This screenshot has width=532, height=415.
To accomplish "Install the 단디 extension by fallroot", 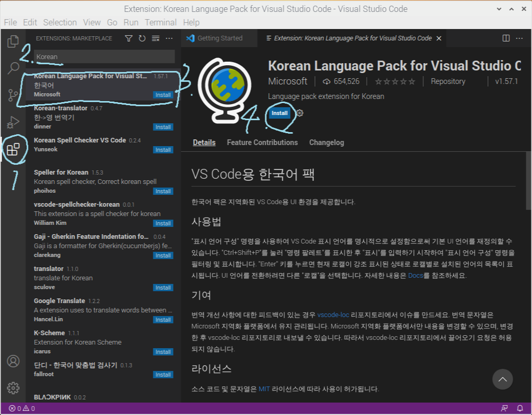I will [163, 375].
